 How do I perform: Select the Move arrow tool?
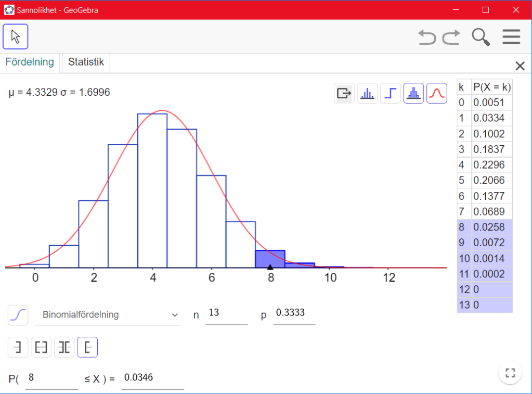click(x=16, y=36)
